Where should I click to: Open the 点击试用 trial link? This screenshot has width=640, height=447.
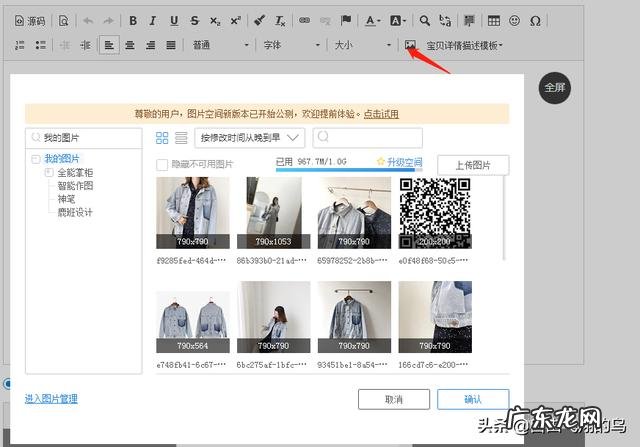click(381, 114)
